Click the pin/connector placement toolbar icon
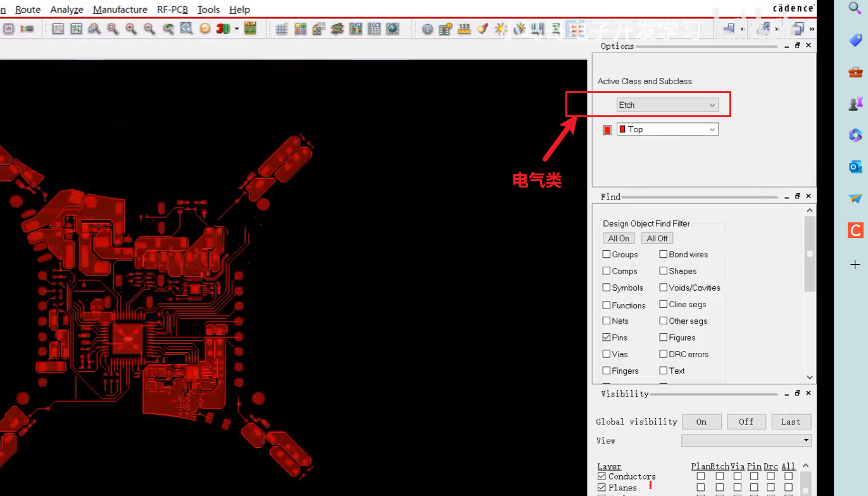 point(27,29)
